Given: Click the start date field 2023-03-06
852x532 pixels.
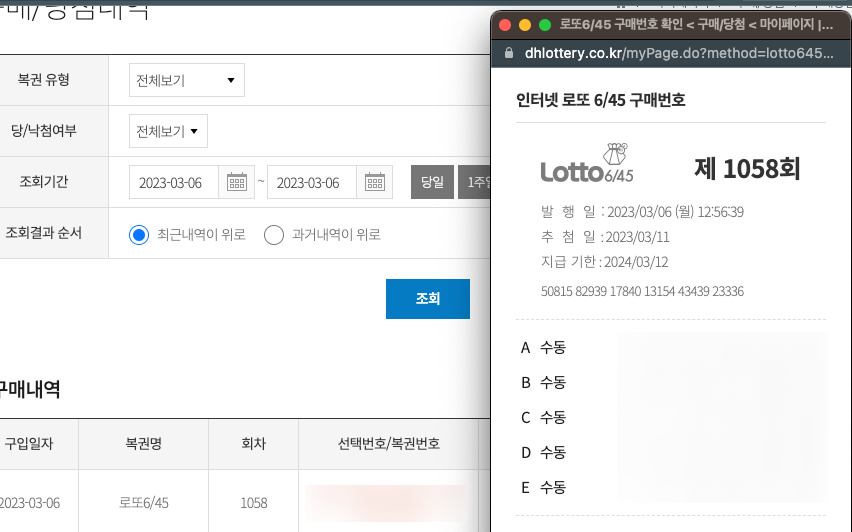Looking at the screenshot, I should (174, 182).
